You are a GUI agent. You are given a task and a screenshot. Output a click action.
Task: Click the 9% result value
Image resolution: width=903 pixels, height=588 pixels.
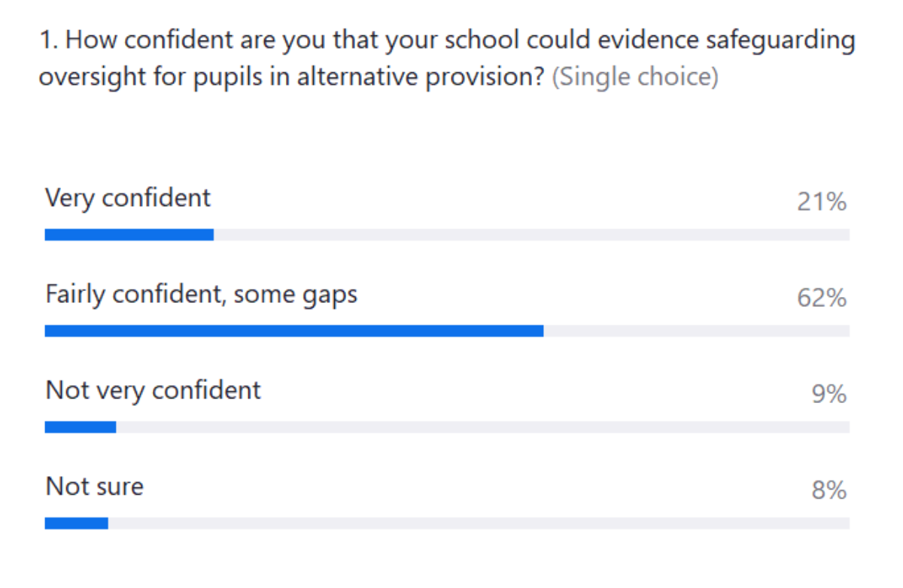(x=829, y=395)
